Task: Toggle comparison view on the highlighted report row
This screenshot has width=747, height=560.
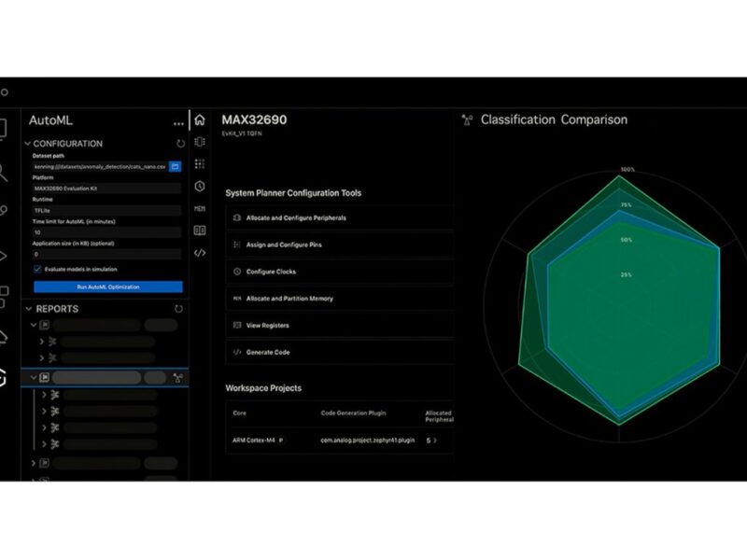Action: pos(179,377)
